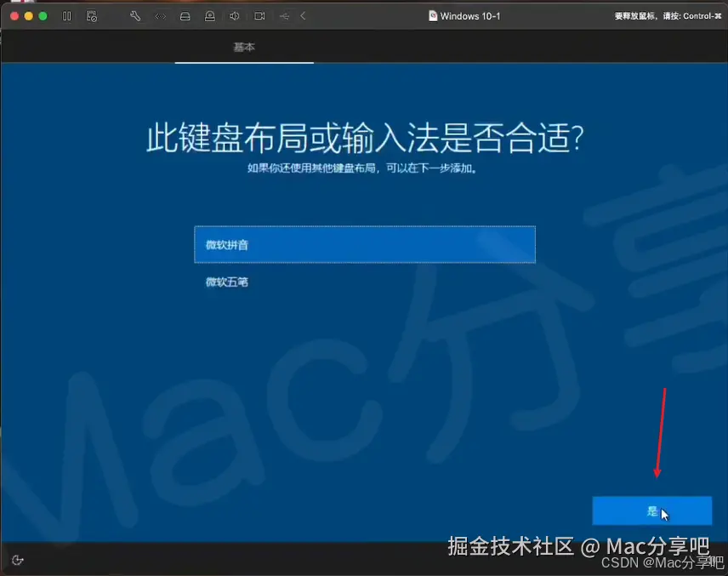728x576 pixels.
Task: Open Ease of Access icon bottom left
Action: coord(17,559)
